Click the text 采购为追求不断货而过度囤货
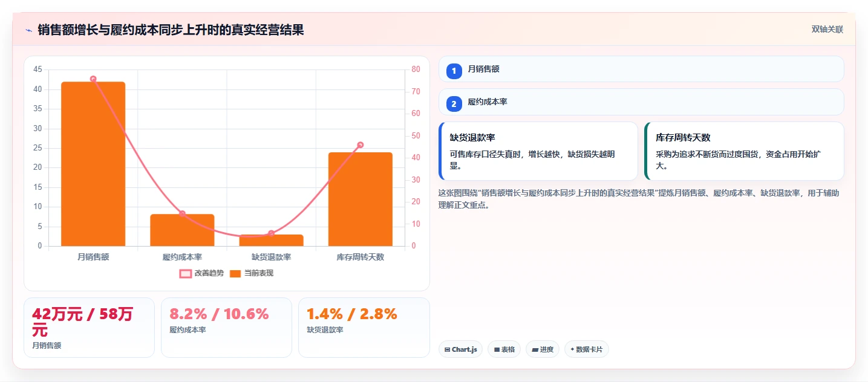The height and width of the screenshot is (382, 868). [x=708, y=154]
